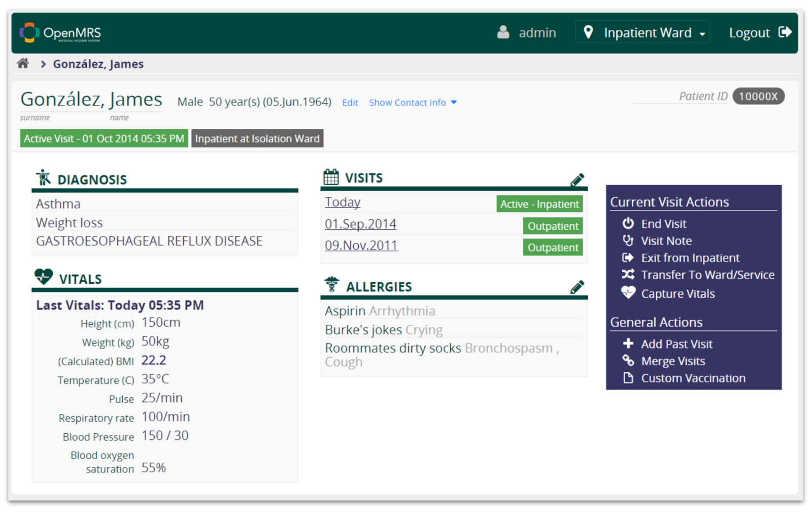Click the admin user icon
This screenshot has width=812, height=512.
pos(503,32)
